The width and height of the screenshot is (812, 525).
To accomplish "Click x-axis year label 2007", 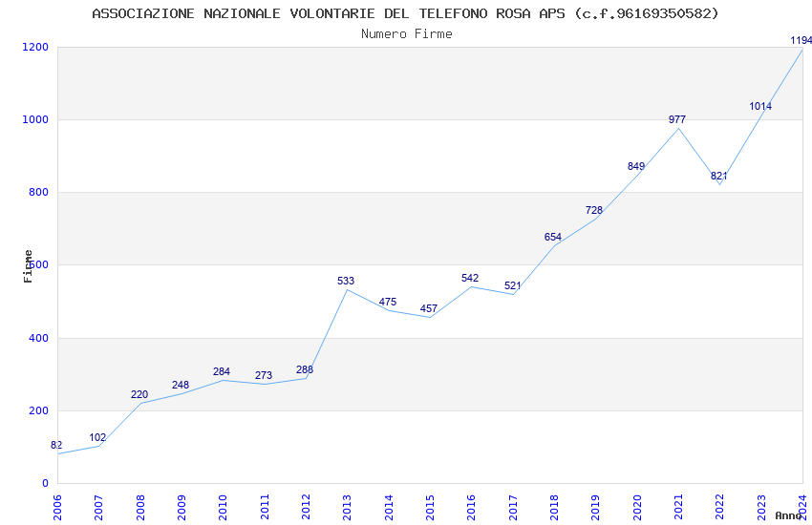I will (x=98, y=507).
